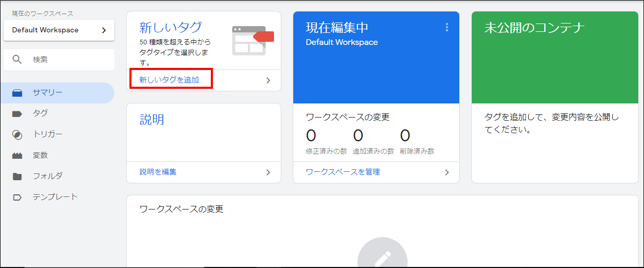This screenshot has height=268, width=644.
Task: Click into the 検索 search field
Action: 68,60
